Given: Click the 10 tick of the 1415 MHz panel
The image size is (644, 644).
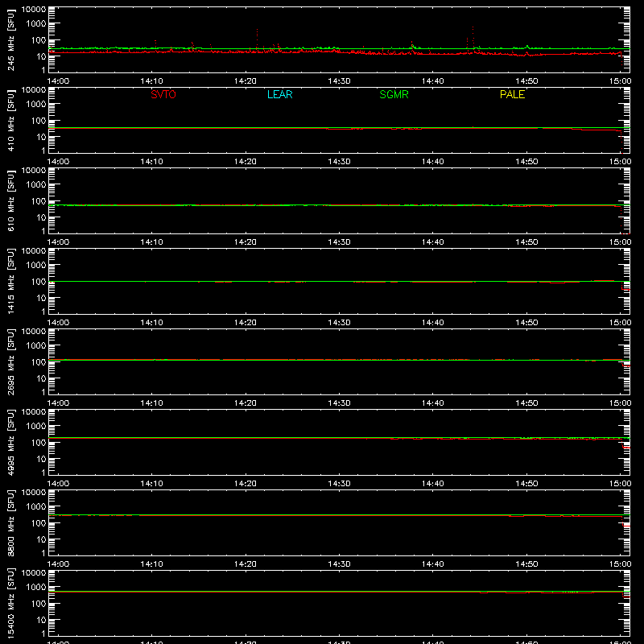Looking at the screenshot, I should click(x=41, y=298).
